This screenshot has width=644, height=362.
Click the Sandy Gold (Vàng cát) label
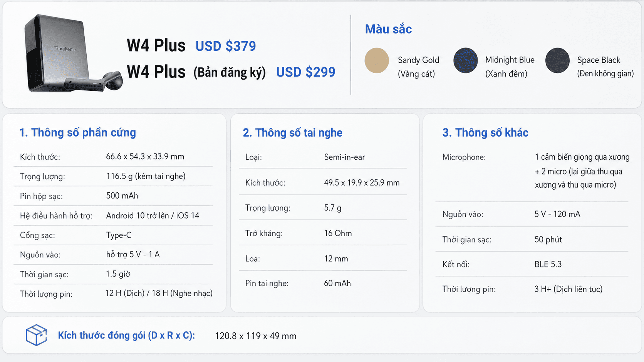point(418,67)
